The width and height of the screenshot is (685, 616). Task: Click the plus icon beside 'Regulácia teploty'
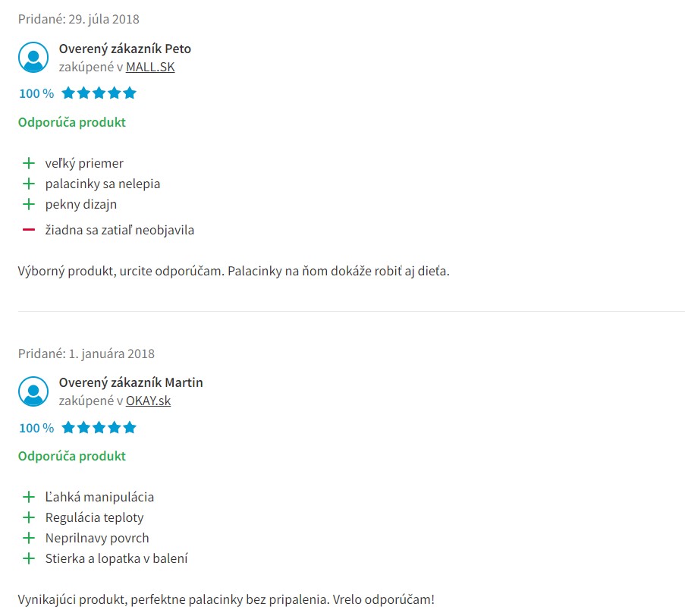tap(29, 517)
